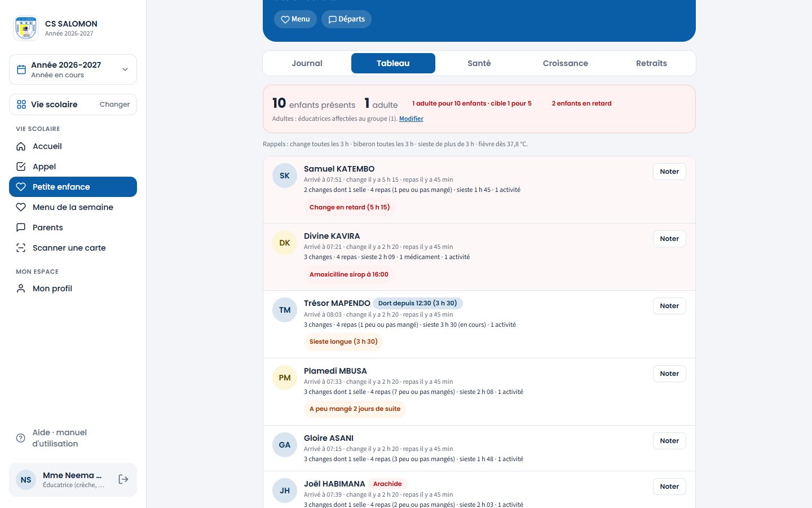This screenshot has width=812, height=508.
Task: Click Noter for Divine KAVIRA
Action: coord(669,239)
